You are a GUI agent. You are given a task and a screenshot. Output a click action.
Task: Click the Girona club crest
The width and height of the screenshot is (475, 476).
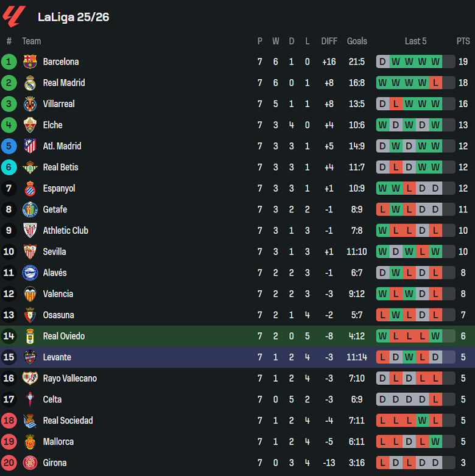pos(30,463)
